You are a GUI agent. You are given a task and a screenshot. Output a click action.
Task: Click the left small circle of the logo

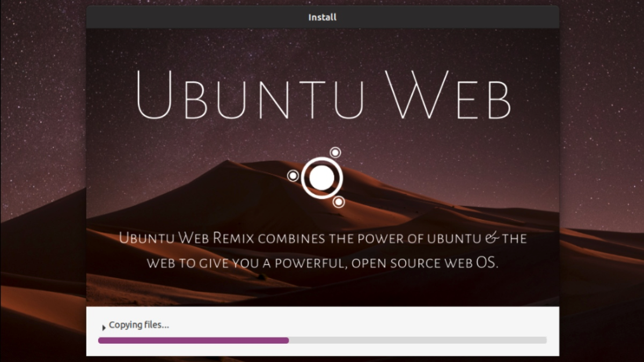point(293,176)
